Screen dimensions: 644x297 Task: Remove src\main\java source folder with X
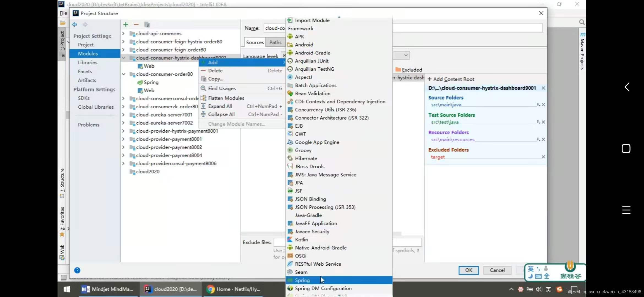click(x=543, y=105)
